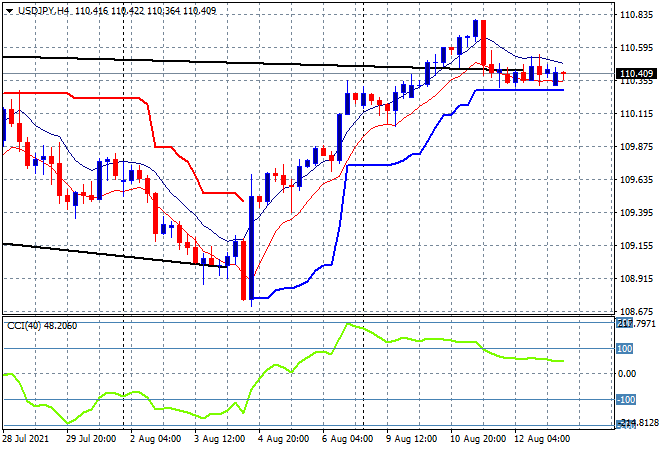
Task: Click the OHLC values 110.416 110.422 110.364
Action: (x=128, y=11)
